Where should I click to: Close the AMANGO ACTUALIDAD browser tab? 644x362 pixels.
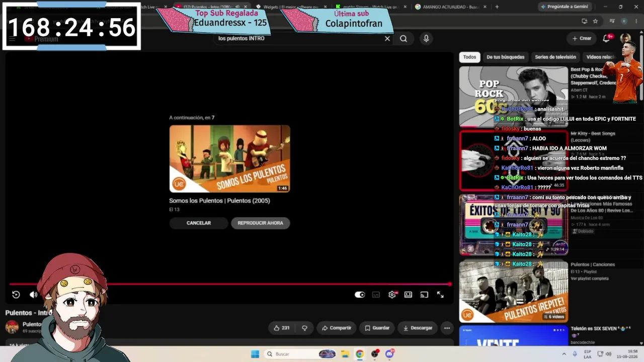[x=485, y=7]
